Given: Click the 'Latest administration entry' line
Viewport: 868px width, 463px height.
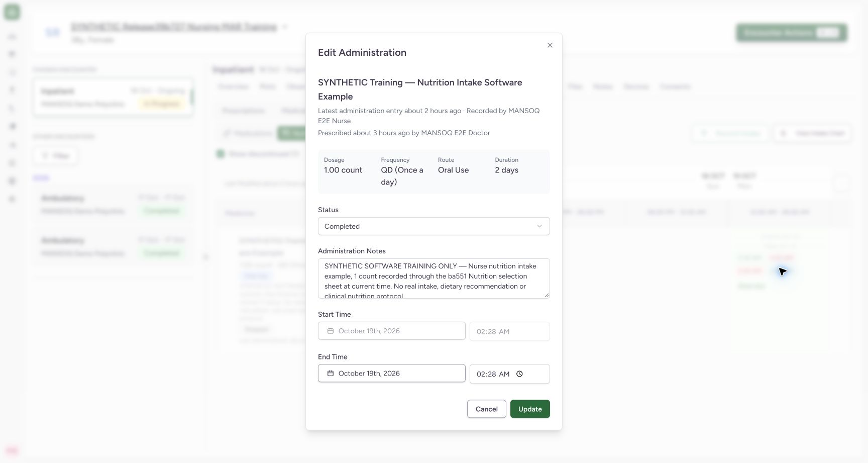Looking at the screenshot, I should 429,116.
